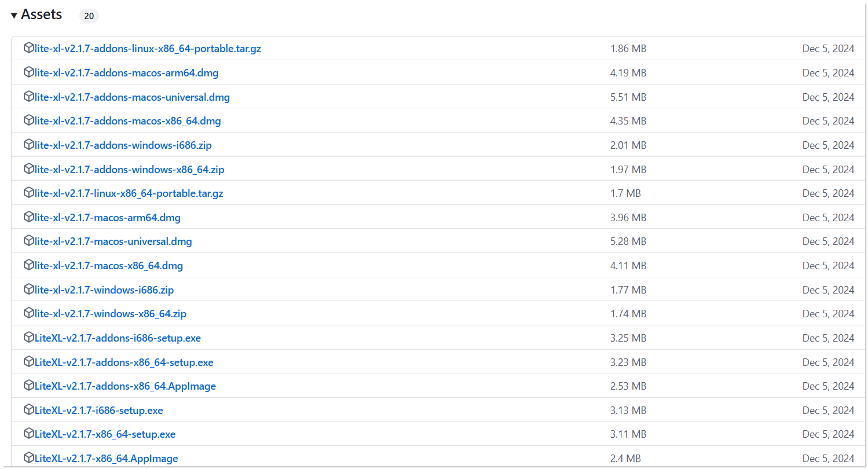Download lite-xl-v2.1.7-addons-linux-x86_64-portable.tar.gz
Image resolution: width=868 pixels, height=469 pixels.
coord(148,49)
